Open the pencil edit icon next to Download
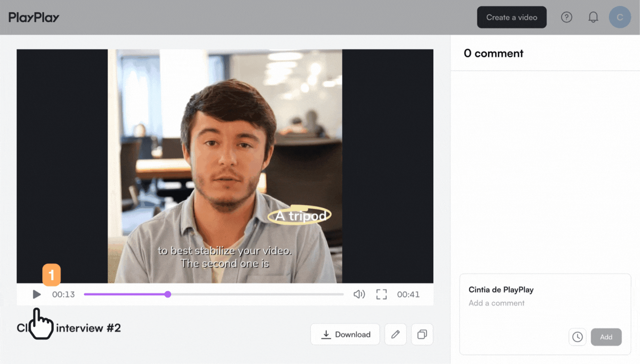 point(395,334)
